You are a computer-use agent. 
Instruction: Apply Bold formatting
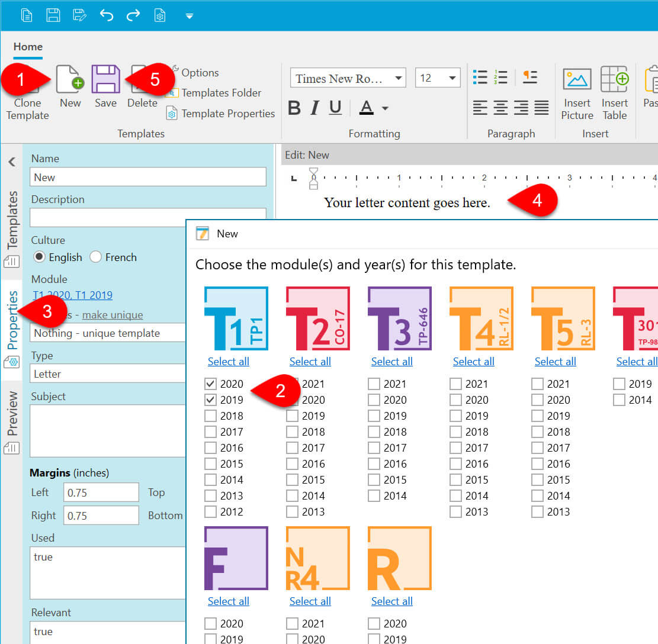pyautogui.click(x=294, y=108)
